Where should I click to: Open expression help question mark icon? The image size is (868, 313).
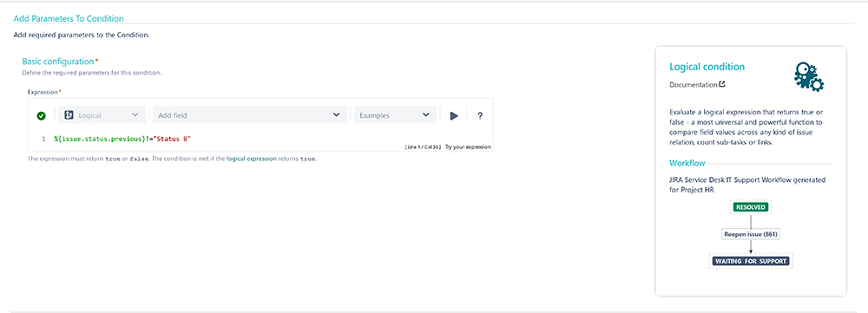click(480, 116)
